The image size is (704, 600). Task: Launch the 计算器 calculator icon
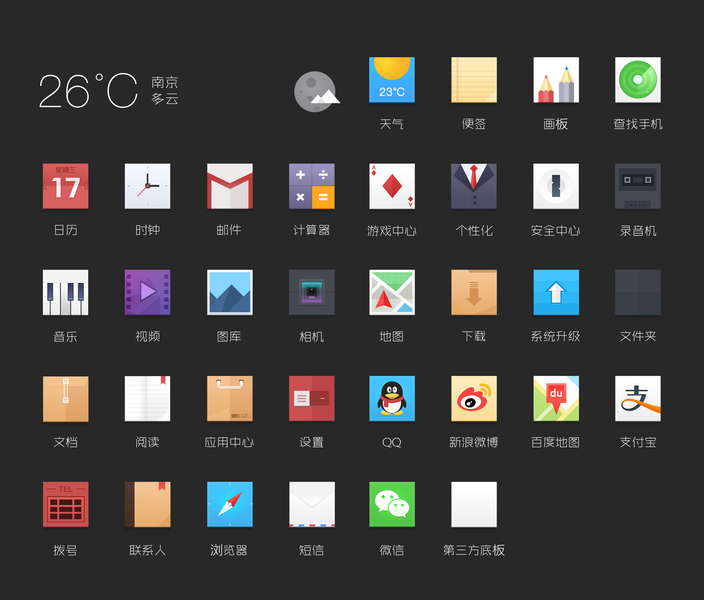coord(312,186)
